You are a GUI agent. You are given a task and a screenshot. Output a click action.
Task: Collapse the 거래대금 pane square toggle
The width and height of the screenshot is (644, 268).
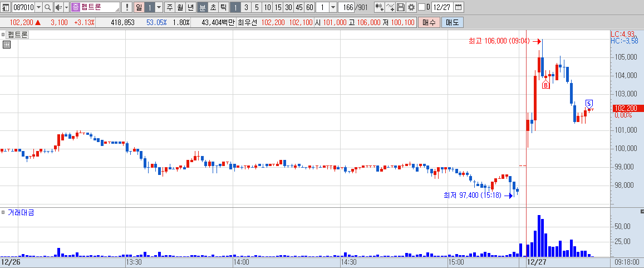tap(2, 212)
